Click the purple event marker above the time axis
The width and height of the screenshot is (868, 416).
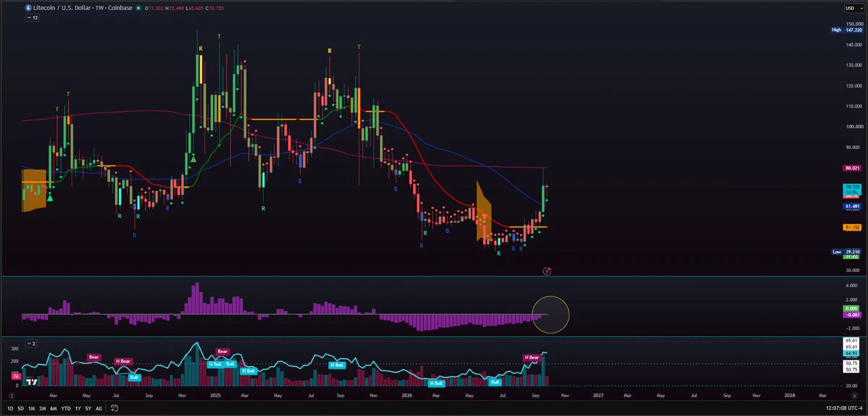tap(547, 271)
